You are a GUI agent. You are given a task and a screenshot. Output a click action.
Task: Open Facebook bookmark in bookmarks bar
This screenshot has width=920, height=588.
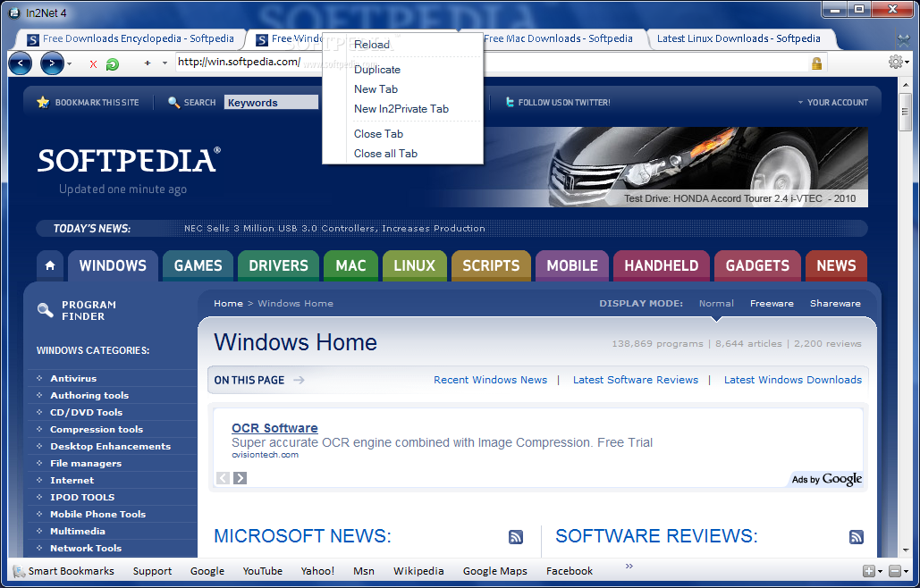tap(570, 571)
